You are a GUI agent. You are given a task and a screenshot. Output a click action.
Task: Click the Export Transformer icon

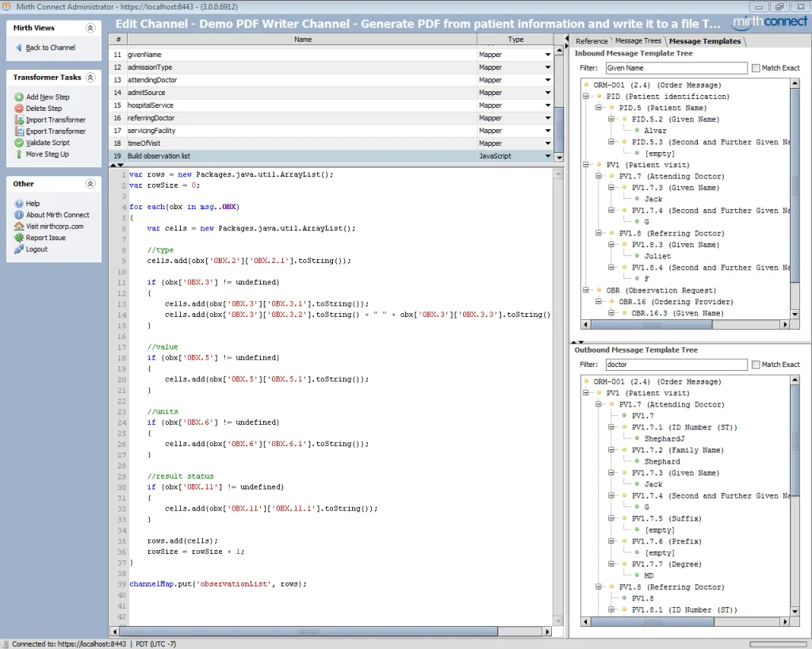pos(19,131)
